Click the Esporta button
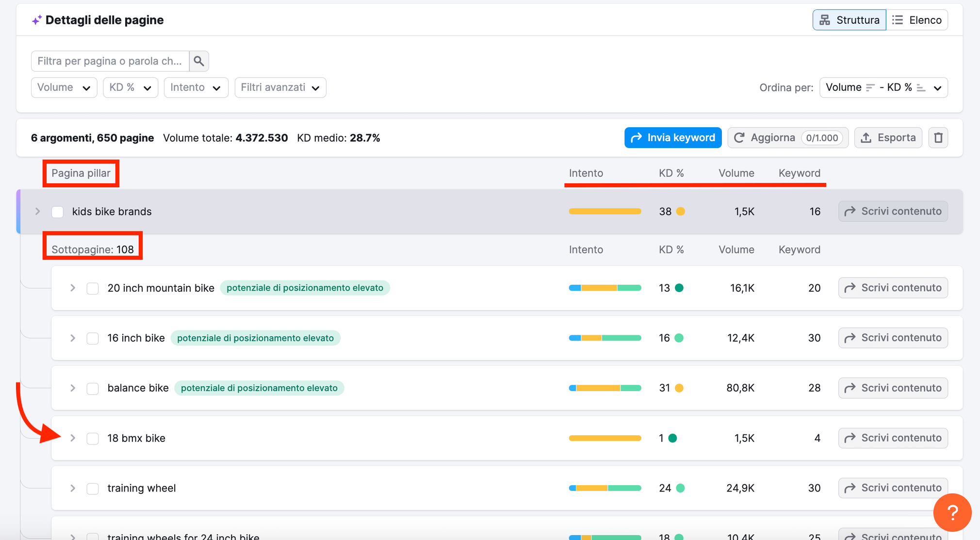 point(888,138)
